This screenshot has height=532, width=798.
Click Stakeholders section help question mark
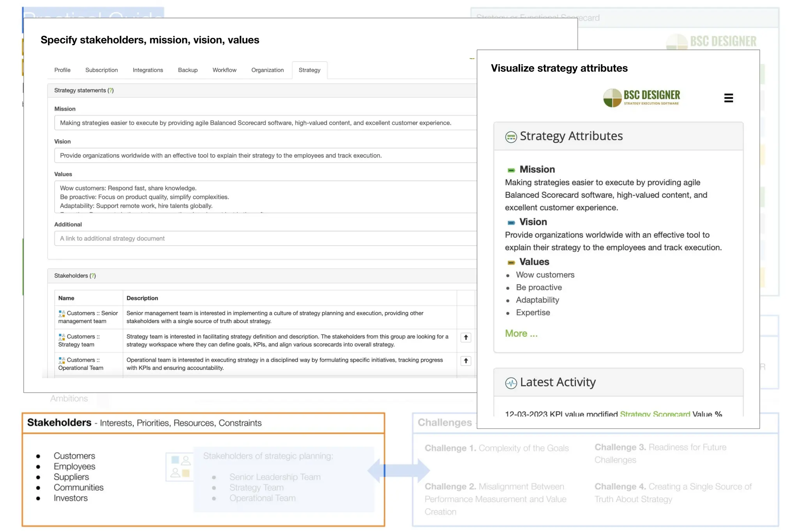pos(93,276)
